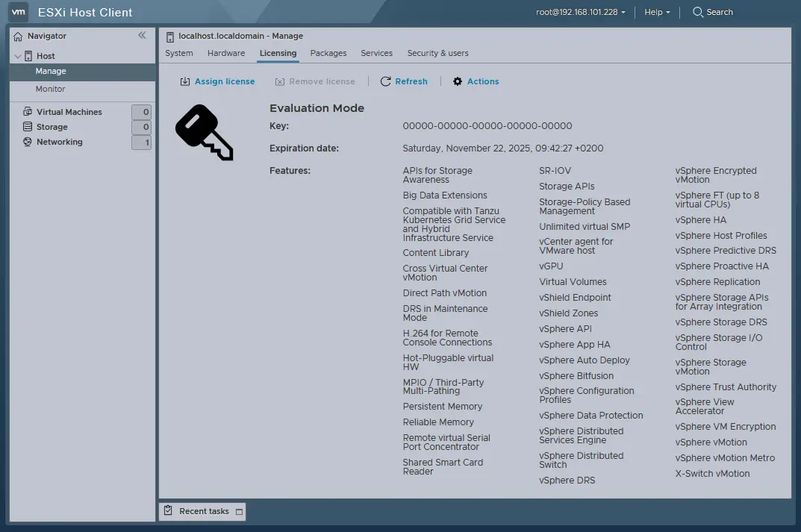The image size is (801, 532).
Task: Click the VMware vm logo icon
Action: click(x=19, y=12)
